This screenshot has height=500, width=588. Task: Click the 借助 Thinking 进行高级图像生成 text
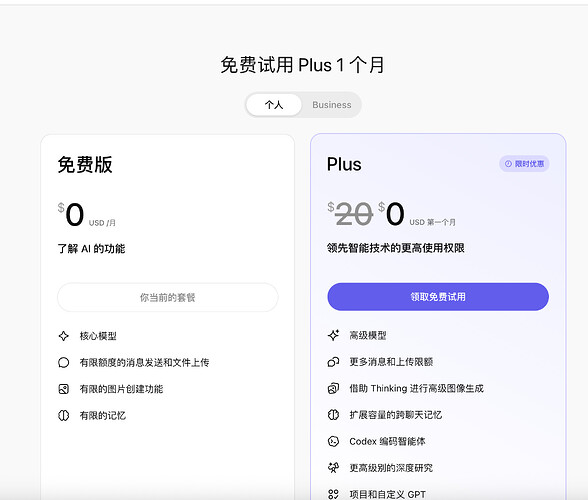pyautogui.click(x=416, y=388)
